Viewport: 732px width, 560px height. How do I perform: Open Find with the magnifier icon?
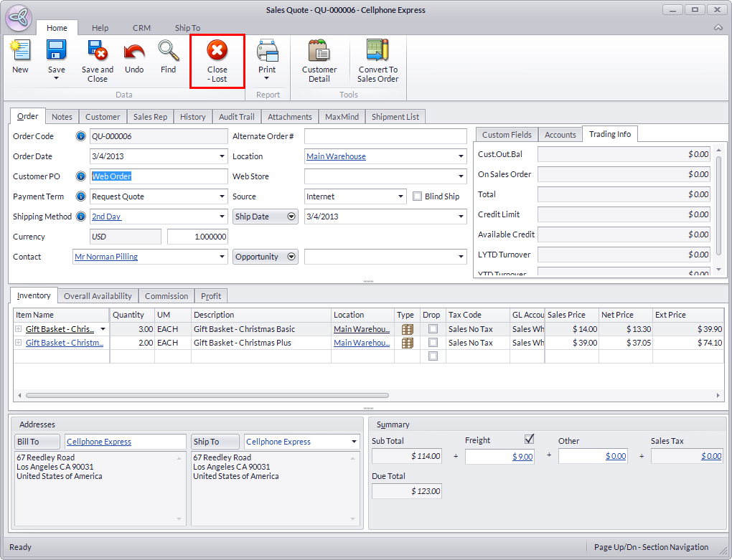(x=168, y=52)
